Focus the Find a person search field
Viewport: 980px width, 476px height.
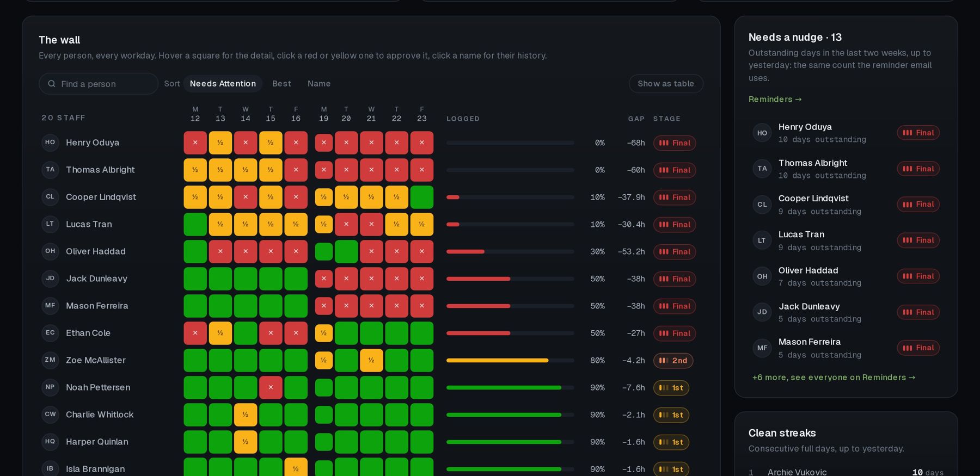pos(99,84)
